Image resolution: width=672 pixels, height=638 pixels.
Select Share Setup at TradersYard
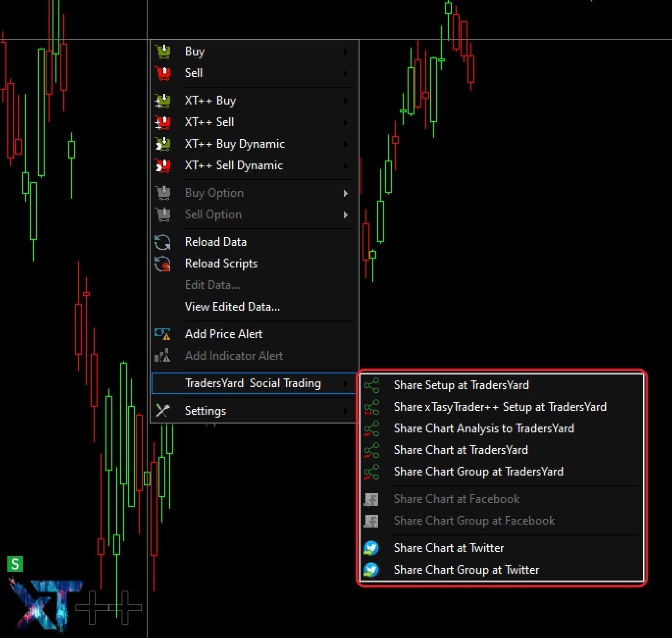(502, 385)
